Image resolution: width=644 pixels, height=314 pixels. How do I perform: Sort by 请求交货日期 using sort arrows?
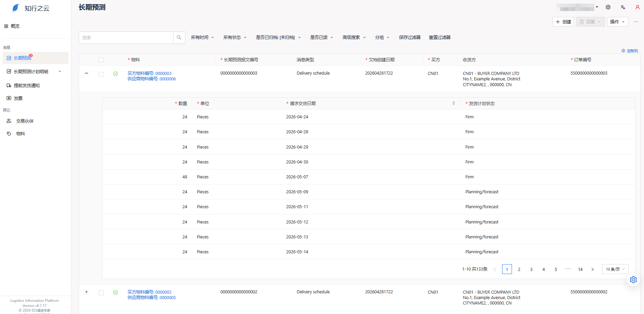(454, 103)
